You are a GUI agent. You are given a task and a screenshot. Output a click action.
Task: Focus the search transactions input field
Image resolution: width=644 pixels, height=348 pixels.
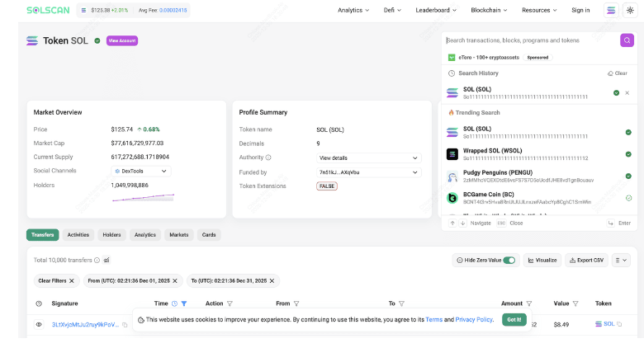pyautogui.click(x=531, y=40)
